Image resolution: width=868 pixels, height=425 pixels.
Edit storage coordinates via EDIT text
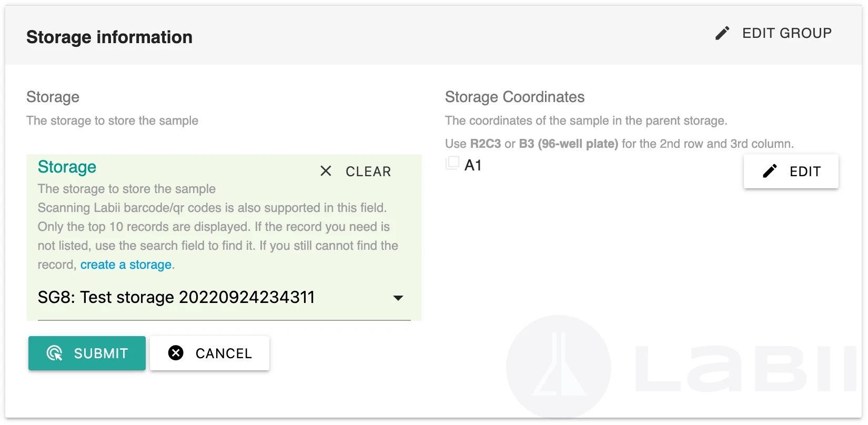805,171
